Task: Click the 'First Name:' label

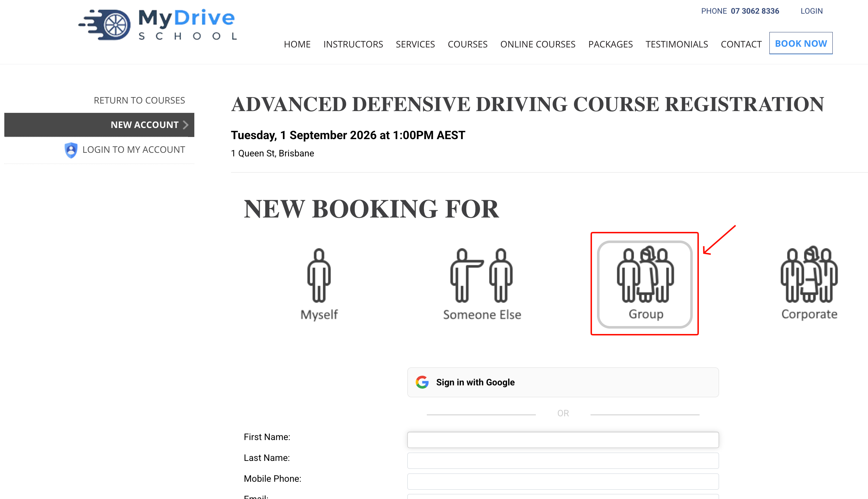Action: point(267,437)
